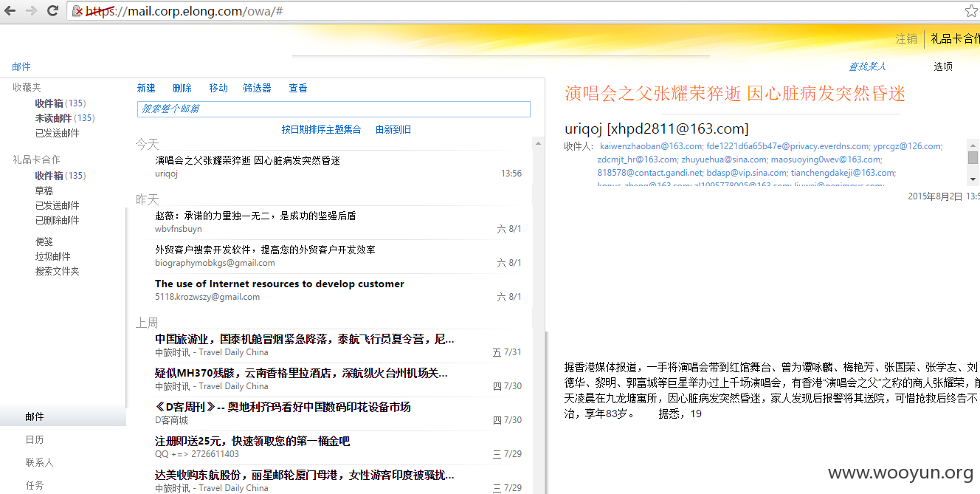Open 已发送邮件 under 收藏夹
The height and width of the screenshot is (494, 980).
pos(57,133)
